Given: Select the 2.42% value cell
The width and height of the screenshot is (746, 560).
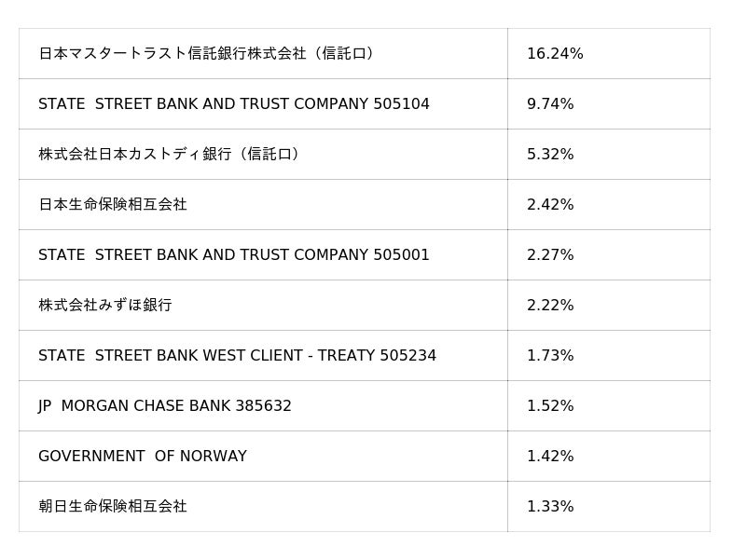Looking at the screenshot, I should coord(550,205).
